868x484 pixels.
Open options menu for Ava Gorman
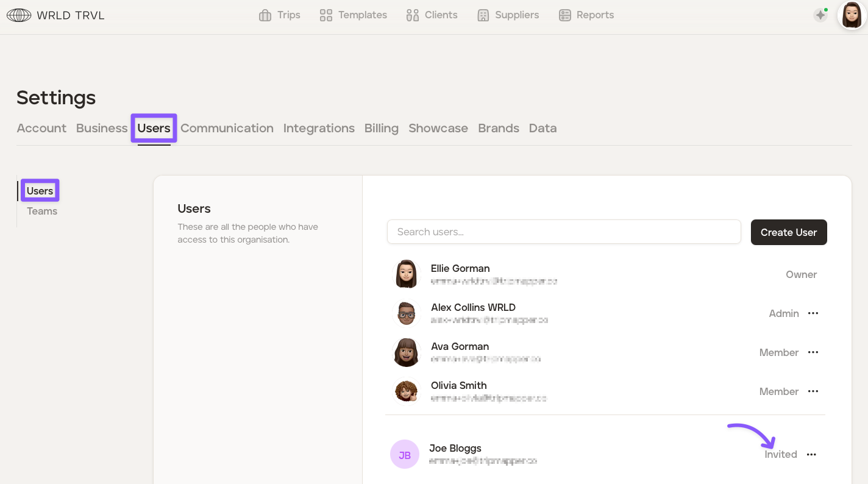(x=813, y=352)
